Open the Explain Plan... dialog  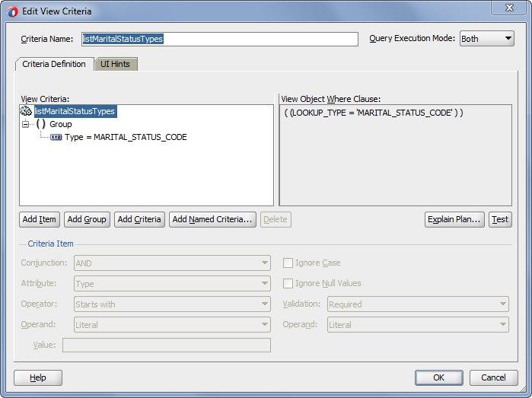pos(454,219)
